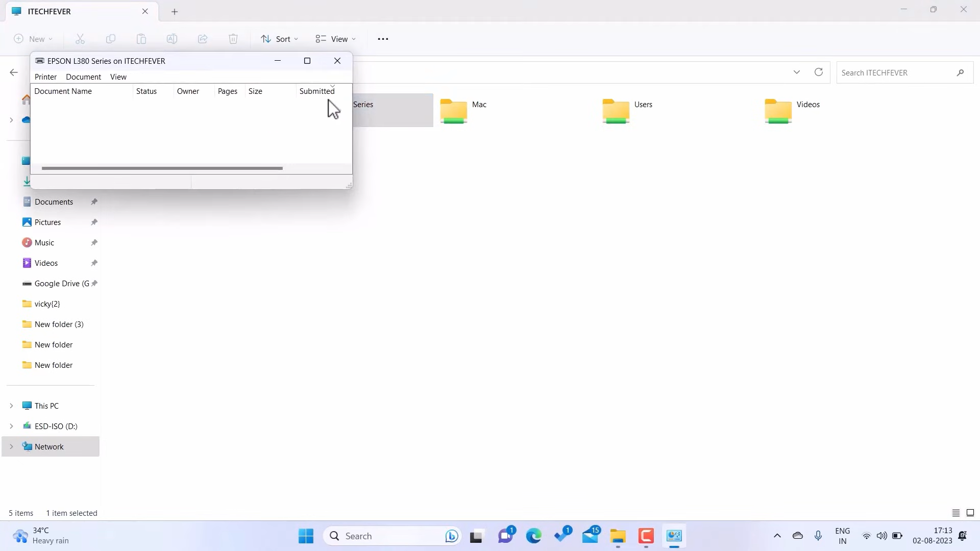The image size is (980, 551).
Task: Click the weather widget on taskbar
Action: 41,536
